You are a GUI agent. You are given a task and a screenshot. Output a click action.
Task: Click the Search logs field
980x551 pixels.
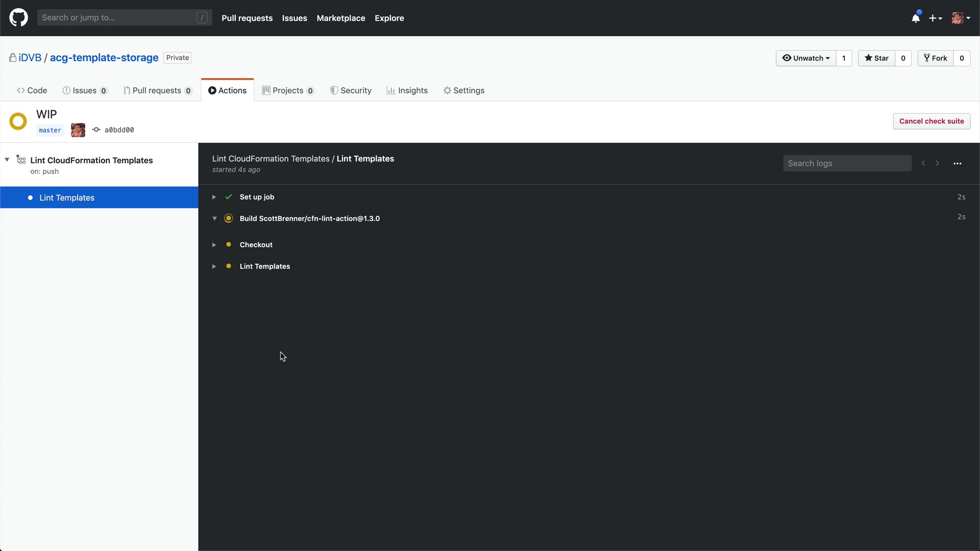[x=847, y=164]
